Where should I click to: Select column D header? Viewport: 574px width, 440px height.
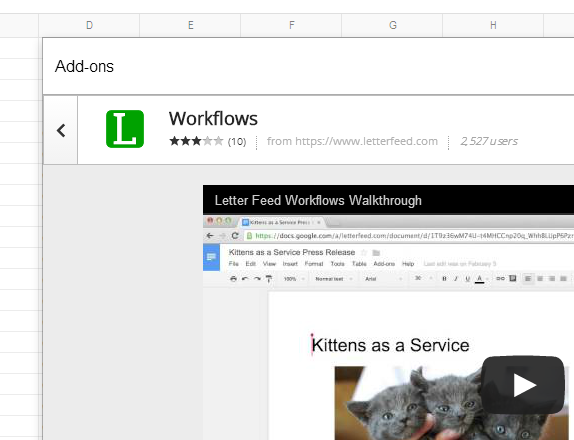(89, 25)
